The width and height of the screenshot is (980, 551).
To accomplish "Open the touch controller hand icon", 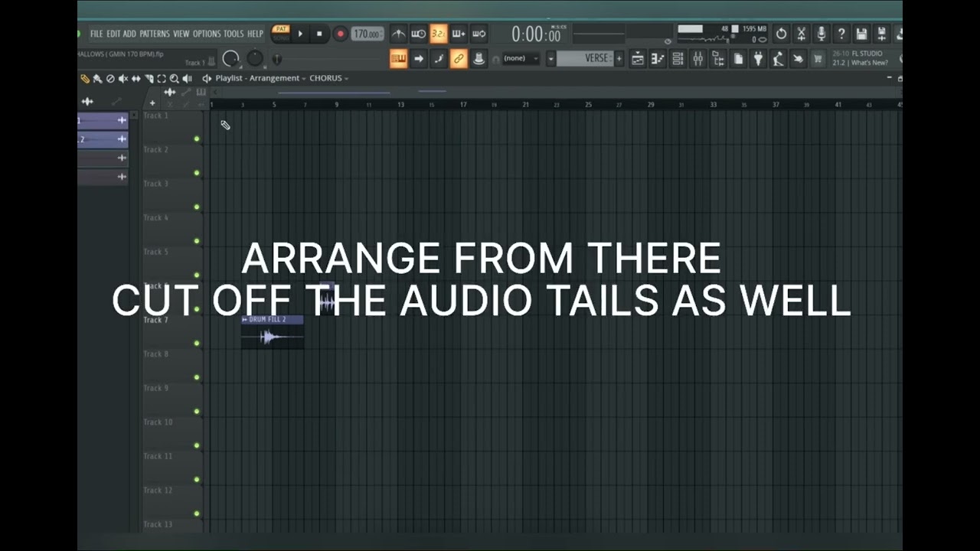I will [797, 58].
